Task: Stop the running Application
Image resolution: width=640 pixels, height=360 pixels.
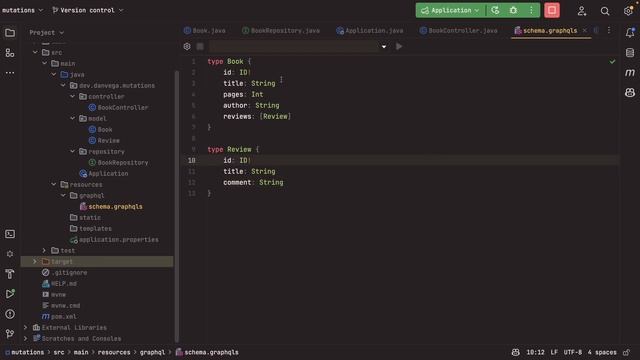Action: coord(552,10)
